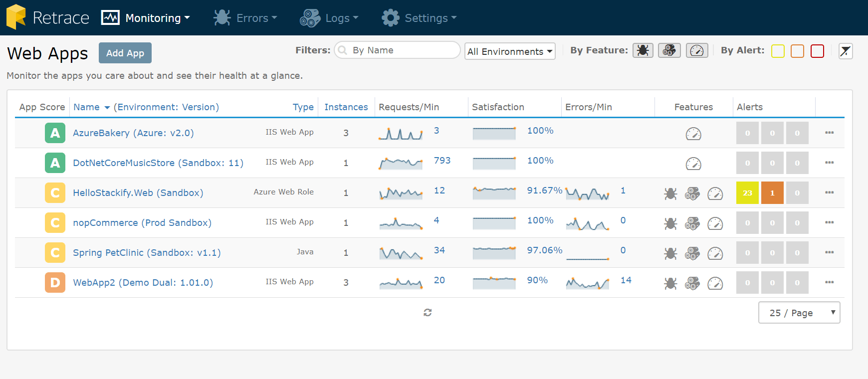Click HelloStackify.Web's yellow 23 alerts box

[x=747, y=192]
